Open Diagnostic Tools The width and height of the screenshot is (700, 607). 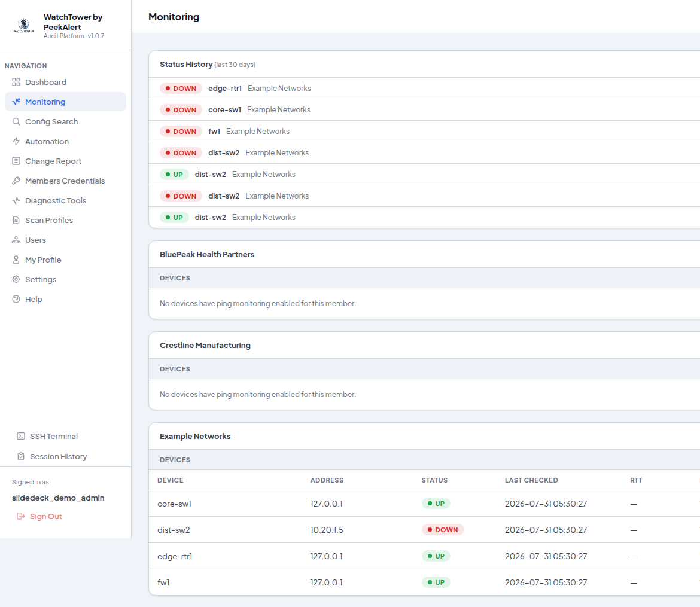point(65,200)
